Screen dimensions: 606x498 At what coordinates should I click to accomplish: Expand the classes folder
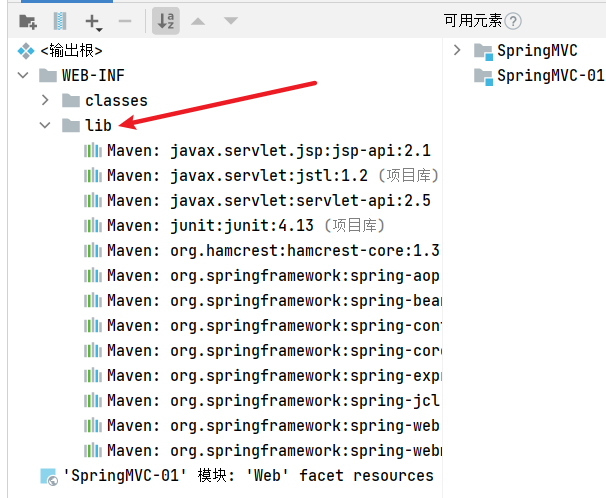pyautogui.click(x=45, y=100)
